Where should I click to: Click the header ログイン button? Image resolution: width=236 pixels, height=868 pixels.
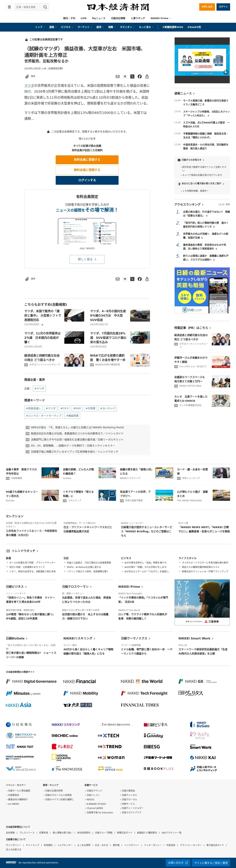click(x=223, y=7)
